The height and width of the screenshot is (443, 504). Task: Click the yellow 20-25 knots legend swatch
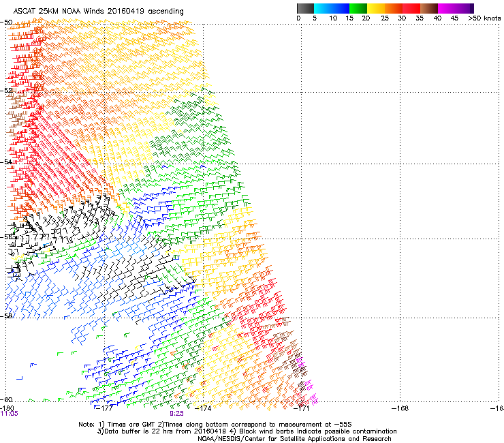pos(376,8)
